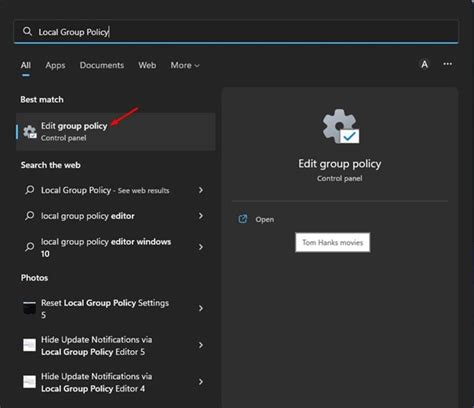Open the three-dot options menu
Image resolution: width=474 pixels, height=408 pixels.
448,64
